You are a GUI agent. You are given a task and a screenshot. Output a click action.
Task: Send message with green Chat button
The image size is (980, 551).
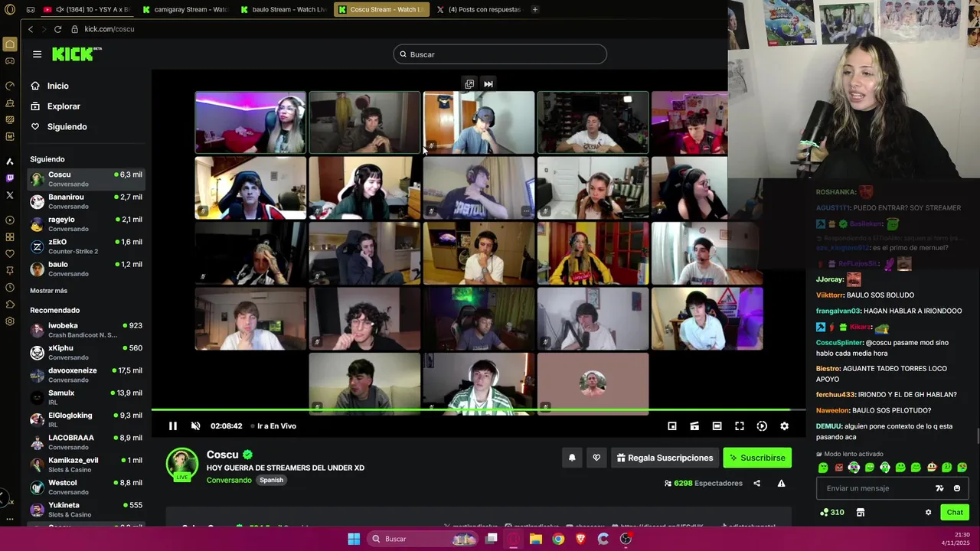point(955,512)
